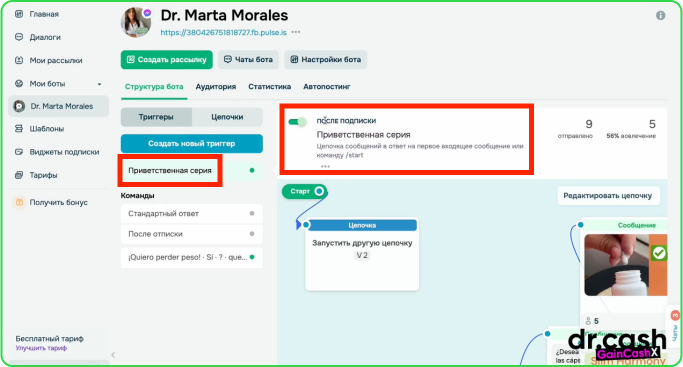Open Настройки бота
Image resolution: width=683 pixels, height=367 pixels.
coord(326,60)
